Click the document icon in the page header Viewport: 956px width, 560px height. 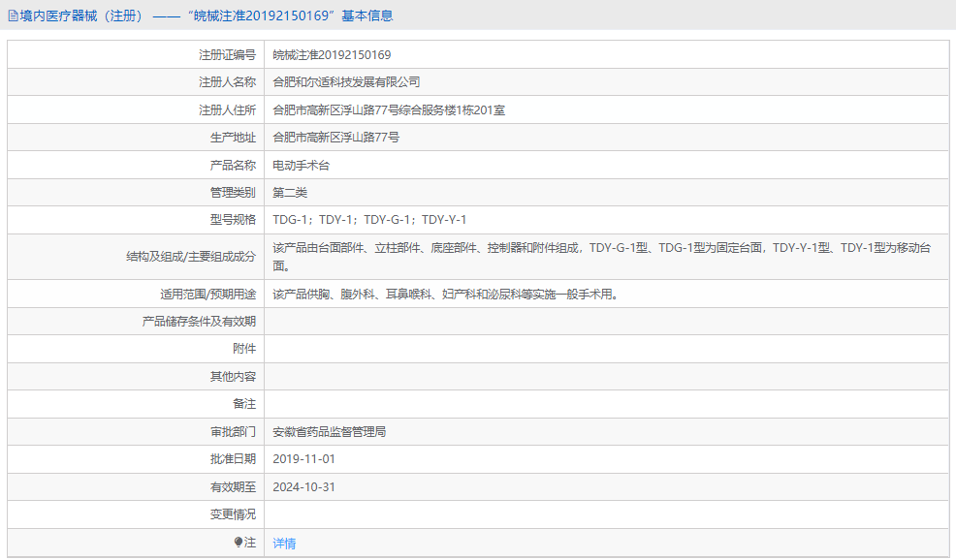[x=13, y=16]
